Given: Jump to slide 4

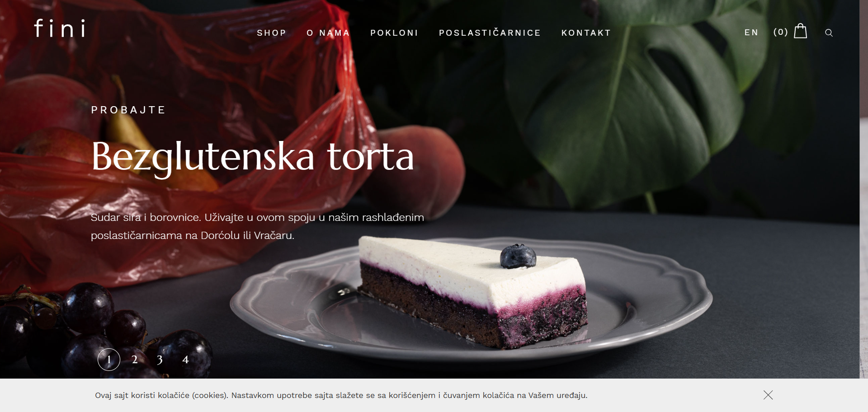Looking at the screenshot, I should point(185,360).
